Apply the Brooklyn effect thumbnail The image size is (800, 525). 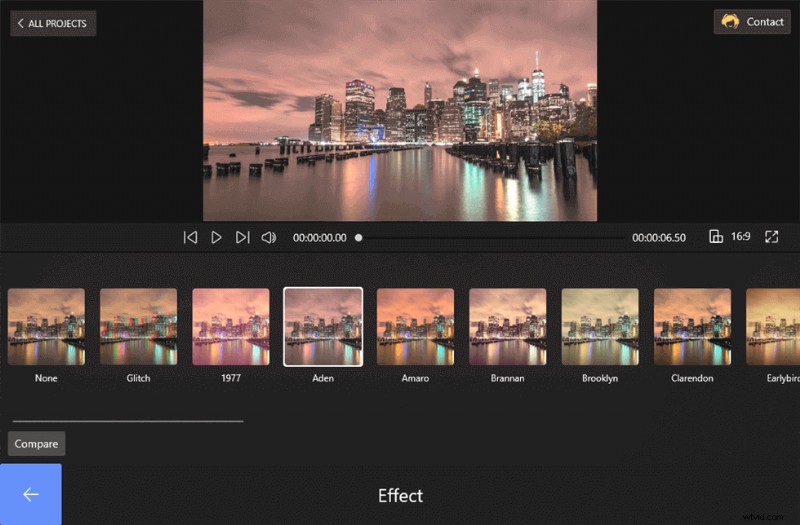(600, 327)
